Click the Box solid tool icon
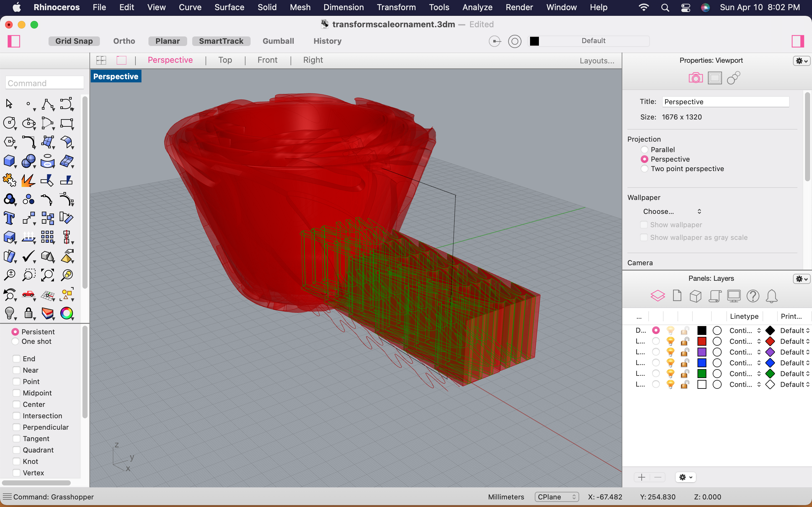Screen dimensions: 812x507 point(9,161)
